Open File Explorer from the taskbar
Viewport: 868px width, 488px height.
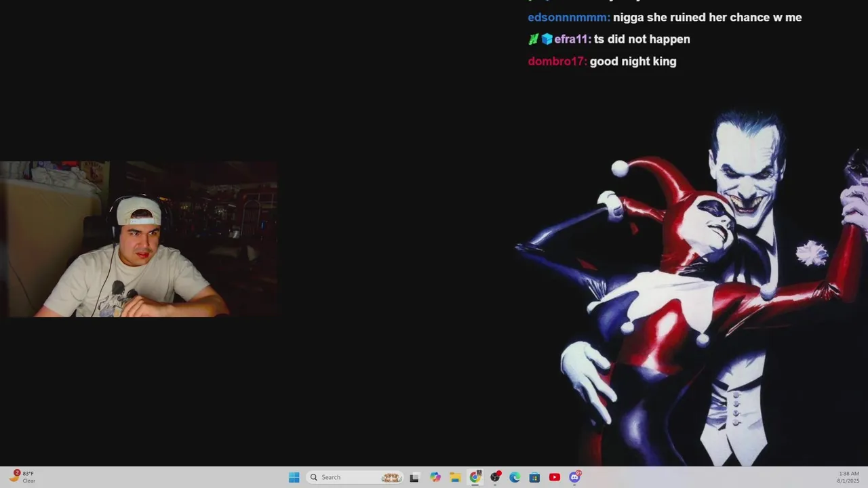pos(455,477)
